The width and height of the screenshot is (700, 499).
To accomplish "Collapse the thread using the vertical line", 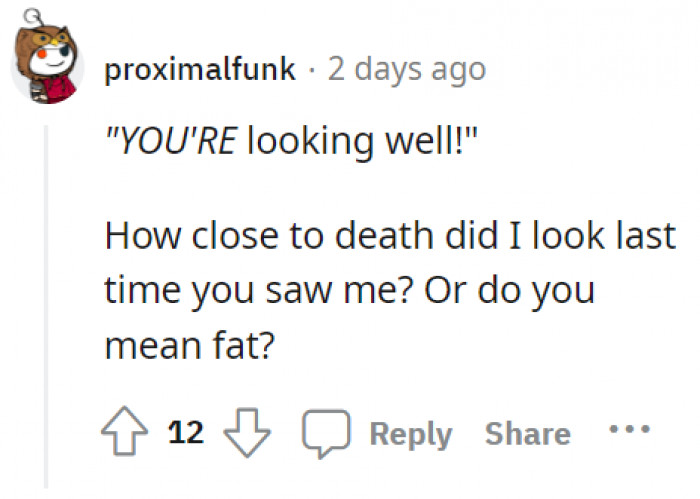I will click(46, 300).
